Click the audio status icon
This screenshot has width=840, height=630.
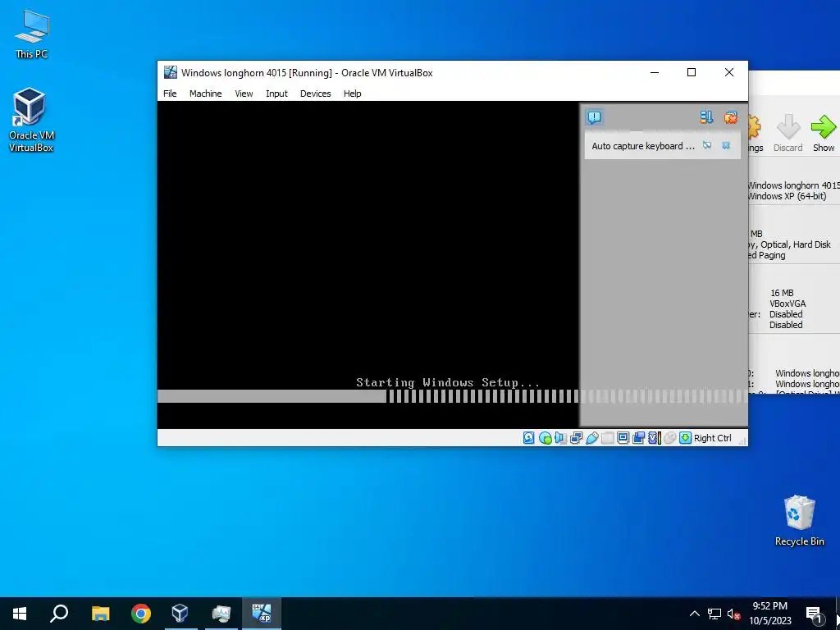tap(560, 438)
